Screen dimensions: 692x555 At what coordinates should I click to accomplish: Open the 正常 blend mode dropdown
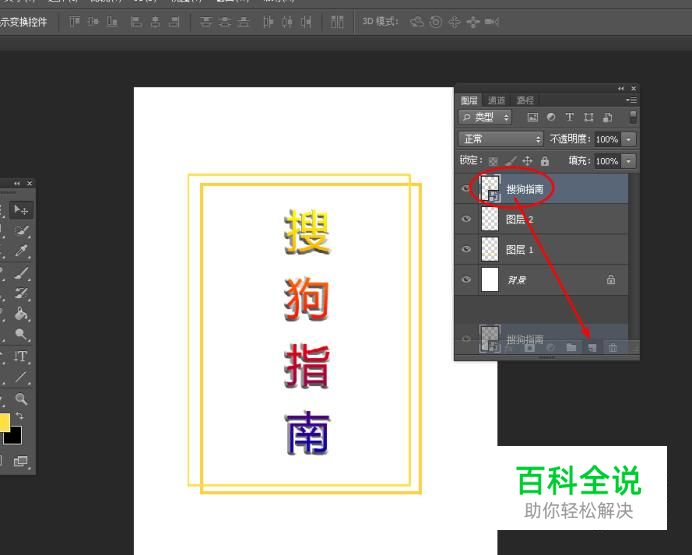click(501, 139)
